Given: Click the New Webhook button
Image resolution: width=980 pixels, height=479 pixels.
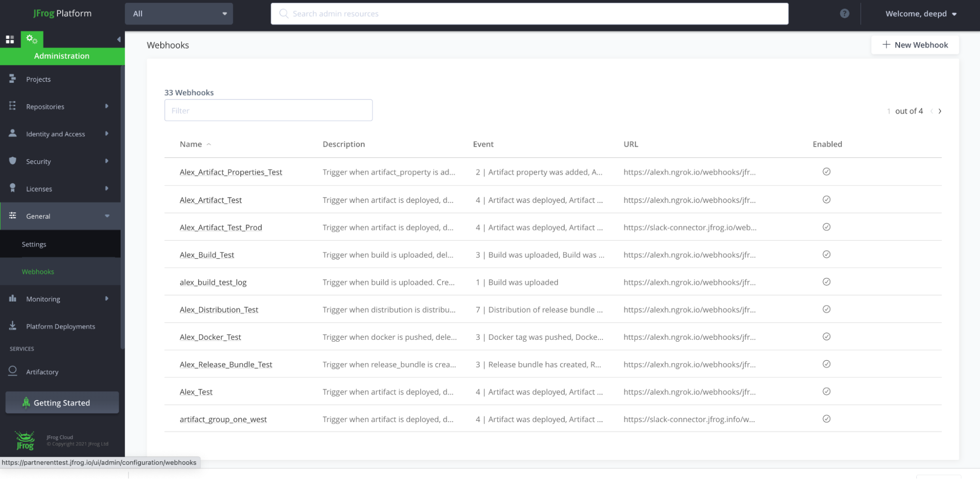Looking at the screenshot, I should [x=915, y=45].
